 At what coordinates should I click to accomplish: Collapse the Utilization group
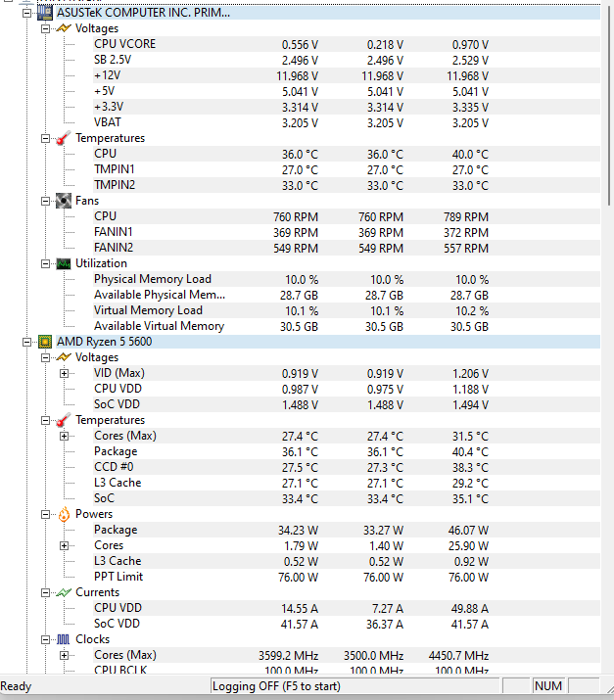[46, 263]
